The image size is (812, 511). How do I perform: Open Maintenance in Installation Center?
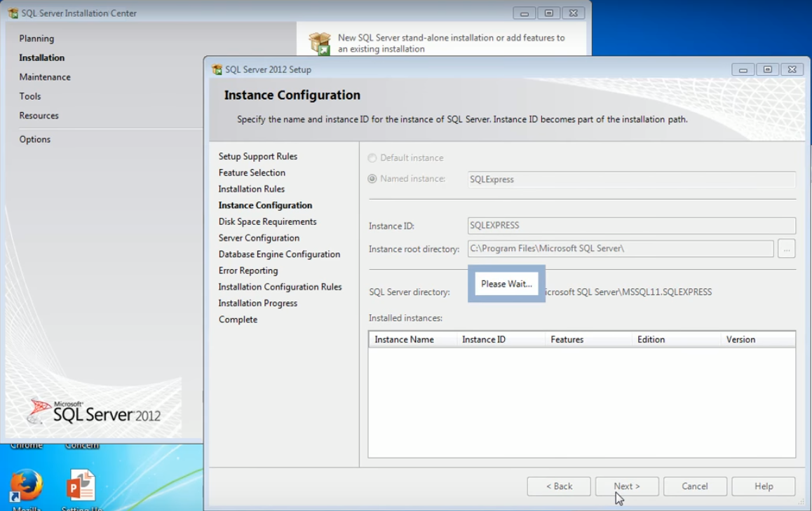click(45, 76)
